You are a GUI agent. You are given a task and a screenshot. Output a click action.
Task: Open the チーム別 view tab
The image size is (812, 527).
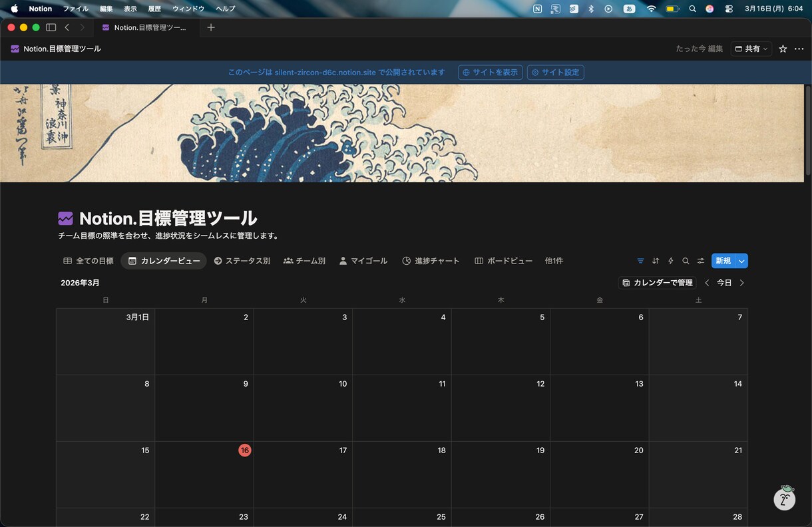(x=304, y=261)
